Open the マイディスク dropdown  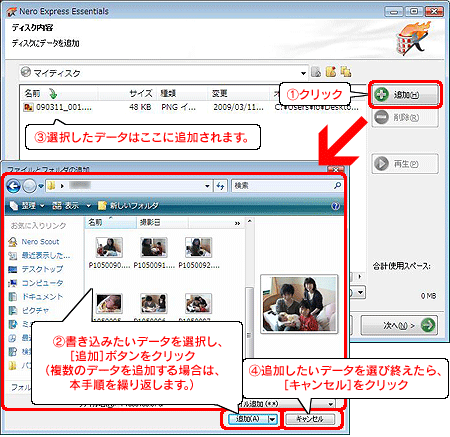pos(303,73)
